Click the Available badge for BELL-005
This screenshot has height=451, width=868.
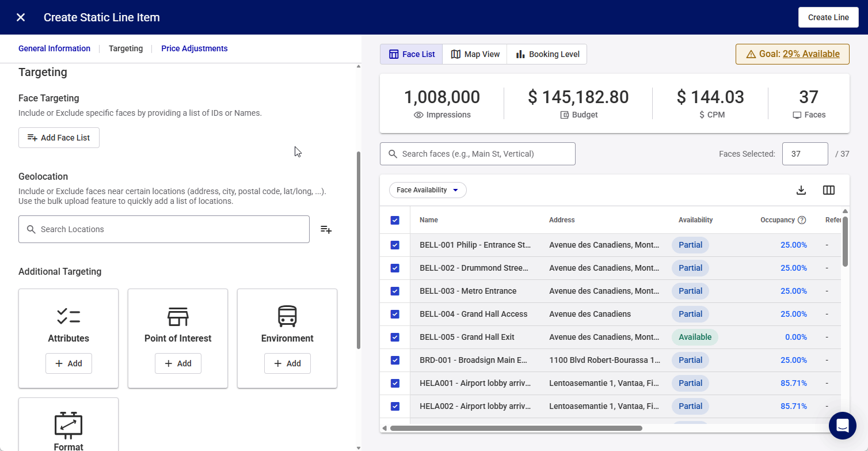click(695, 337)
